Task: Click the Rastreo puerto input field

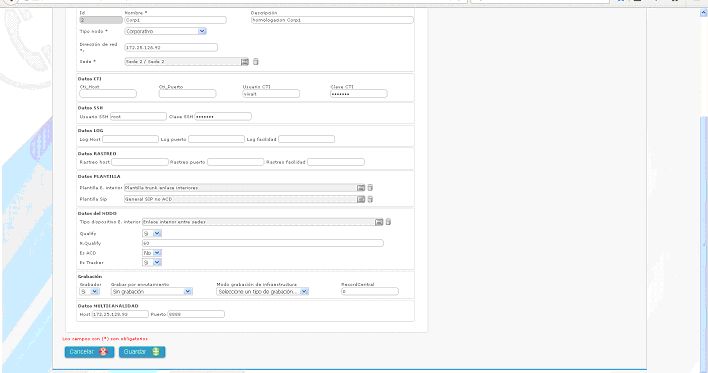Action: (235, 162)
